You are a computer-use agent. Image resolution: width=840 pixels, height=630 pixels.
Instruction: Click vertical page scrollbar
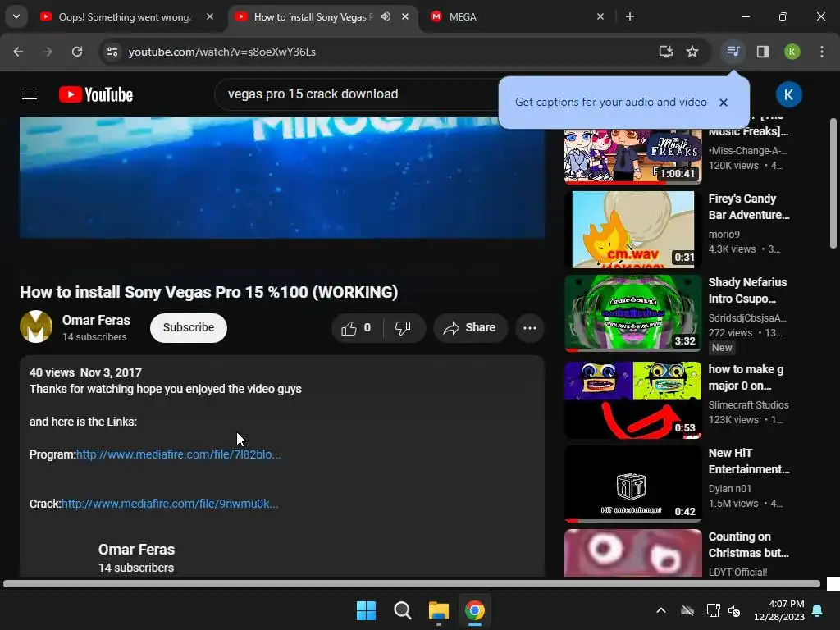pos(833,182)
